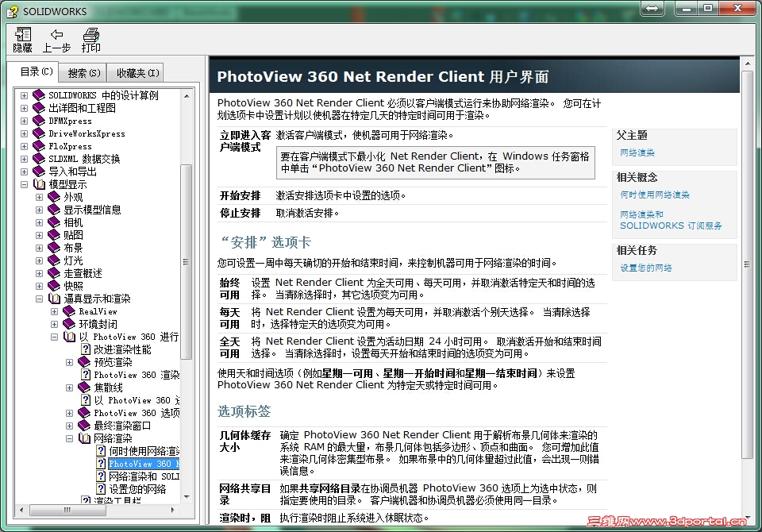This screenshot has width=762, height=532.
Task: Click the open book icon of 网络渲染
Action: 84,438
